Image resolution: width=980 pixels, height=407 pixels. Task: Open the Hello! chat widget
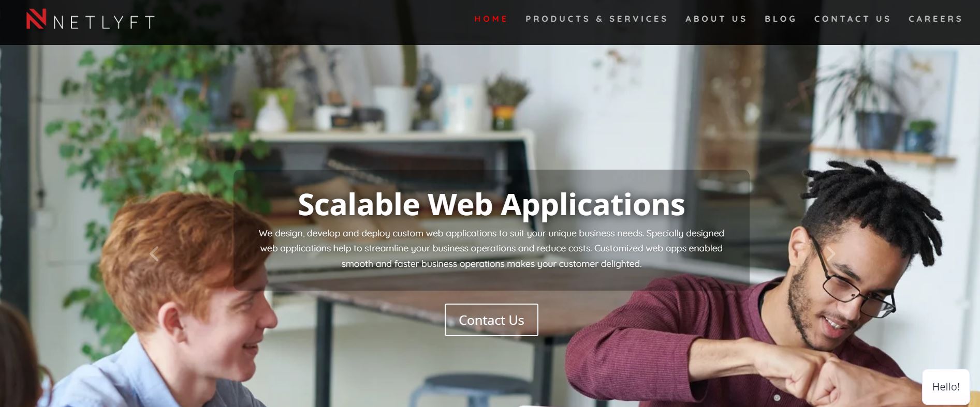tap(946, 387)
